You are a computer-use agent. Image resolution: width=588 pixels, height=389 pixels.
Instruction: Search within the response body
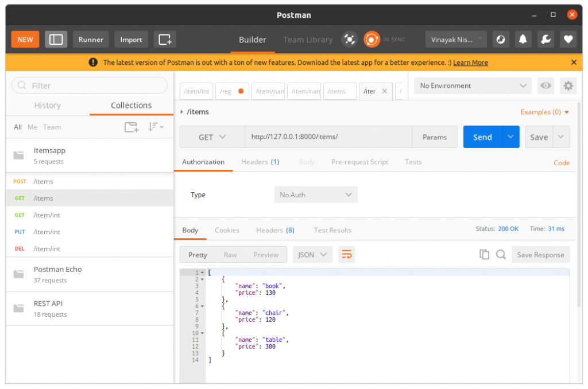click(501, 255)
